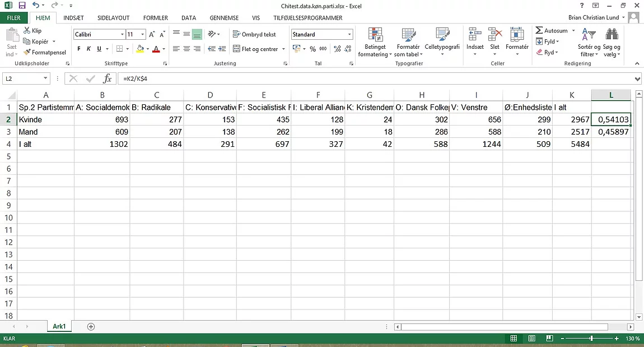The height and width of the screenshot is (347, 644).
Task: Toggle top vertical alignment
Action: 176,34
